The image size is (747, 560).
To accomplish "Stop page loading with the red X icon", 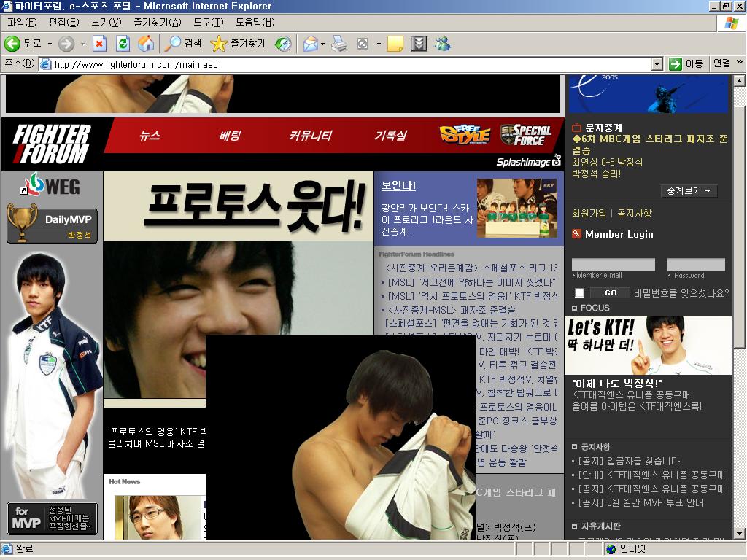I will pyautogui.click(x=99, y=44).
